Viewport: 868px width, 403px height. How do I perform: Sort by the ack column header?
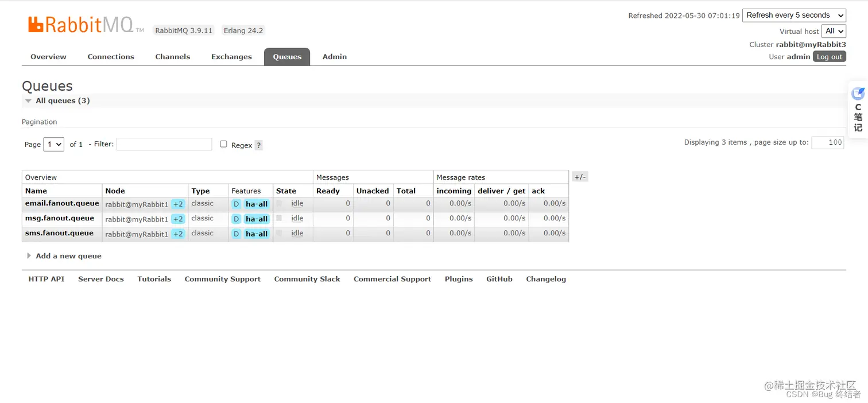click(538, 191)
